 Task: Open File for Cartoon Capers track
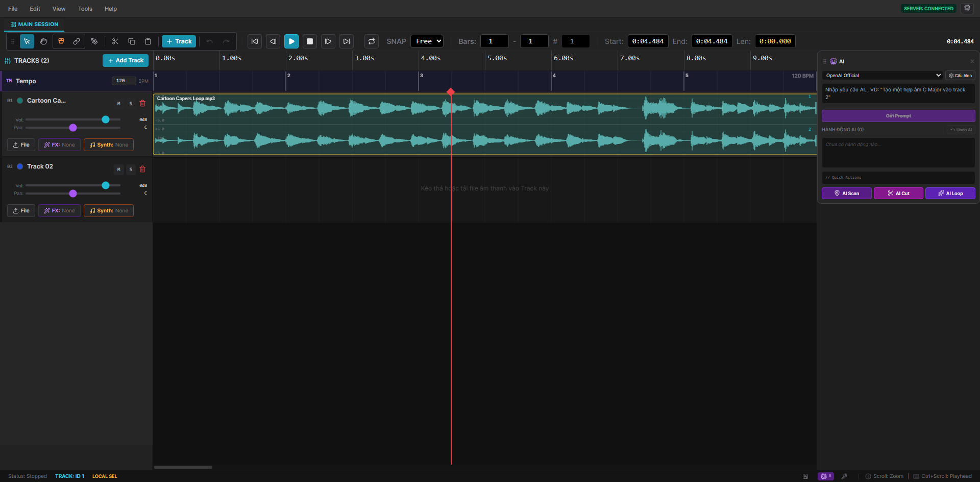pos(21,145)
